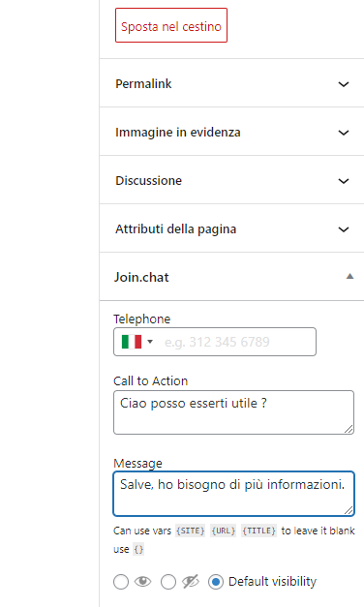Image resolution: width=364 pixels, height=607 pixels.
Task: Click the Sposta nel cestino button
Action: point(171,25)
